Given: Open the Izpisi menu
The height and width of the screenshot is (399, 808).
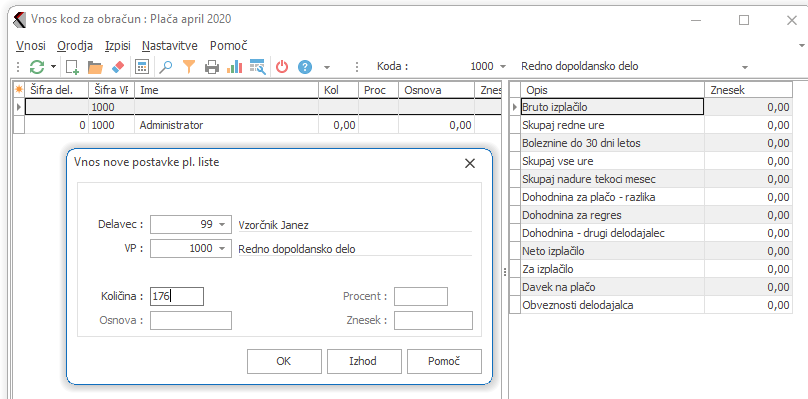Looking at the screenshot, I should tap(117, 45).
